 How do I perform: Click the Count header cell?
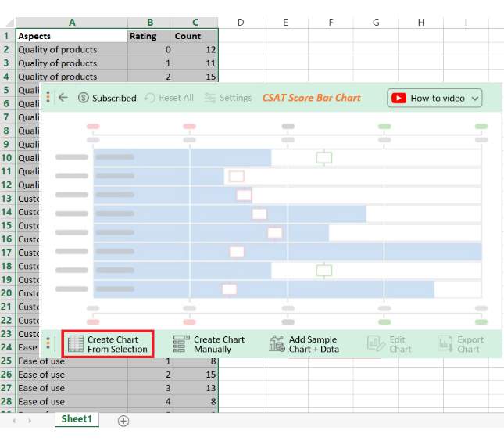point(195,36)
